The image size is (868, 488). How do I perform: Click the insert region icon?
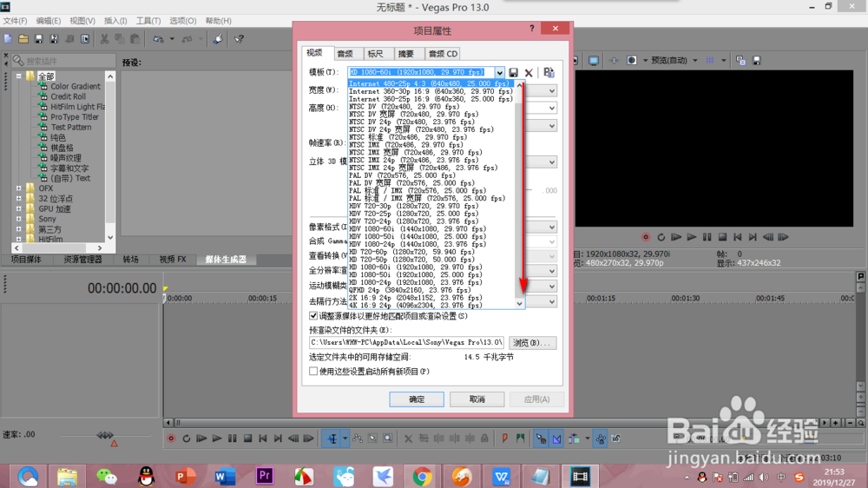tap(520, 439)
